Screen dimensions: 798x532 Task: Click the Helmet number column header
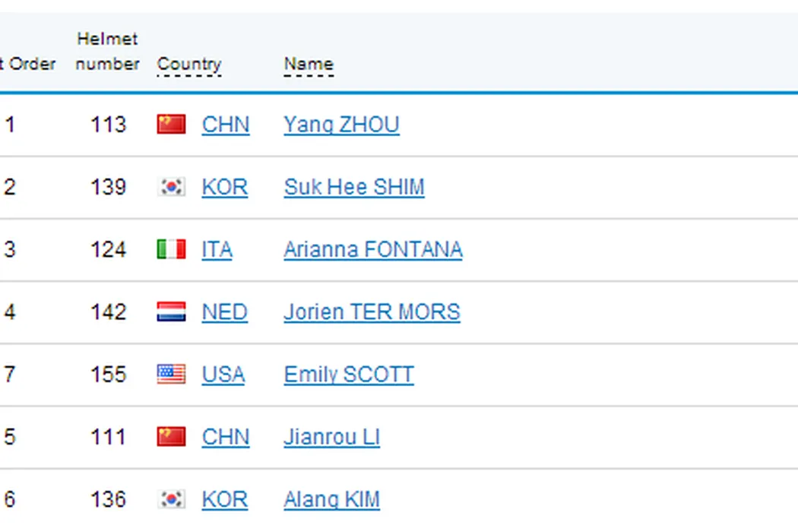point(107,52)
